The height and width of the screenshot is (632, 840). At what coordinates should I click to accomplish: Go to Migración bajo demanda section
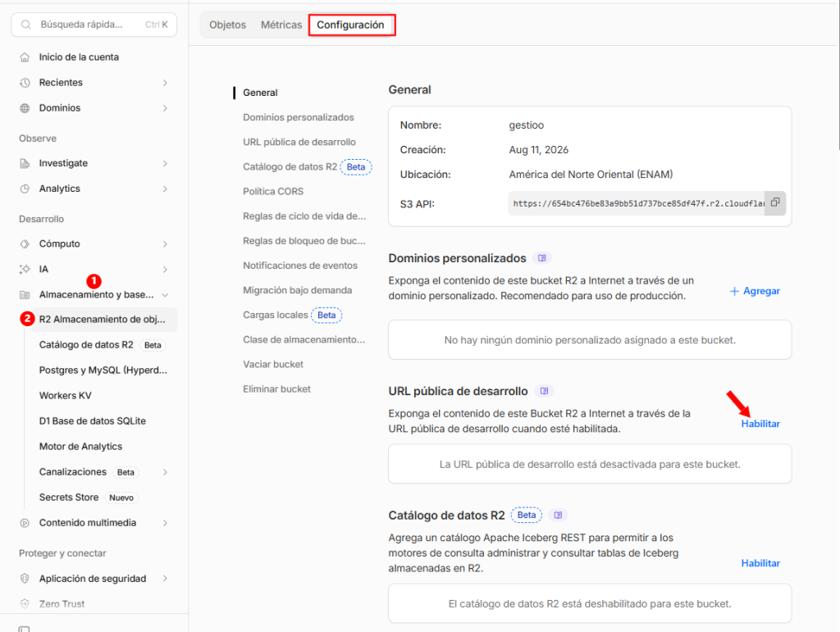pos(297,290)
